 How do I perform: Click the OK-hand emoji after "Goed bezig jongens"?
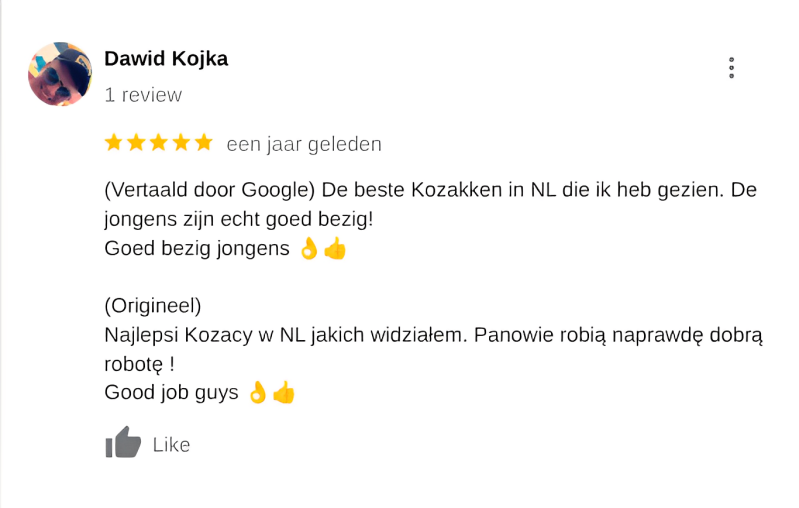click(309, 249)
